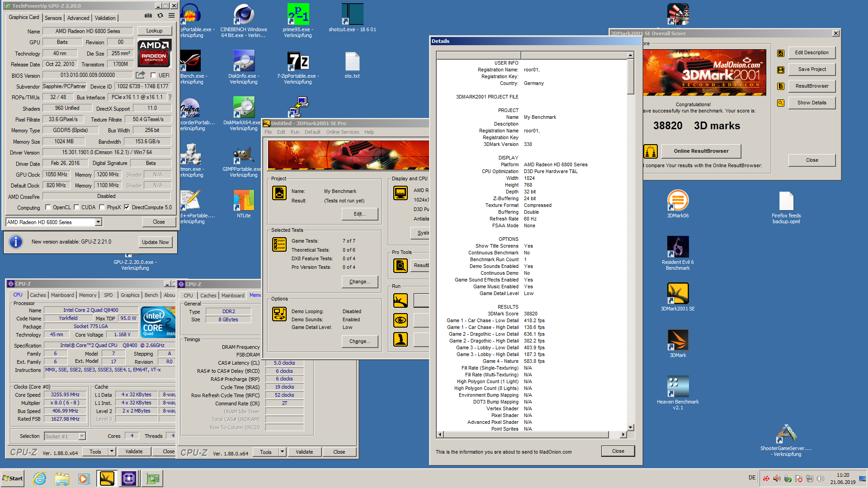Open the Online Services menu in 3DMark2001
868x488 pixels.
(x=342, y=132)
